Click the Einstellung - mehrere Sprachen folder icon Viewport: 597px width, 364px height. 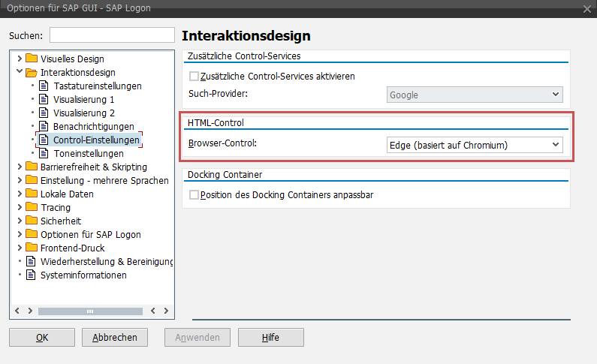click(32, 180)
